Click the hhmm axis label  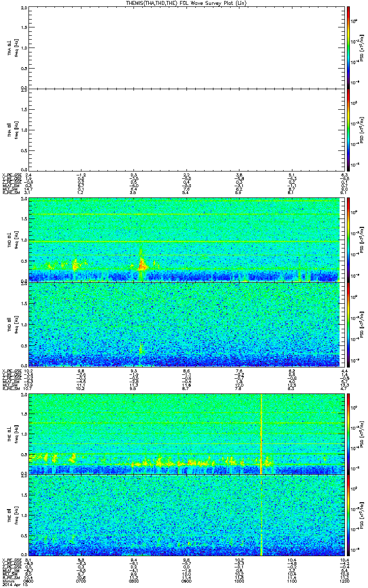7,581
